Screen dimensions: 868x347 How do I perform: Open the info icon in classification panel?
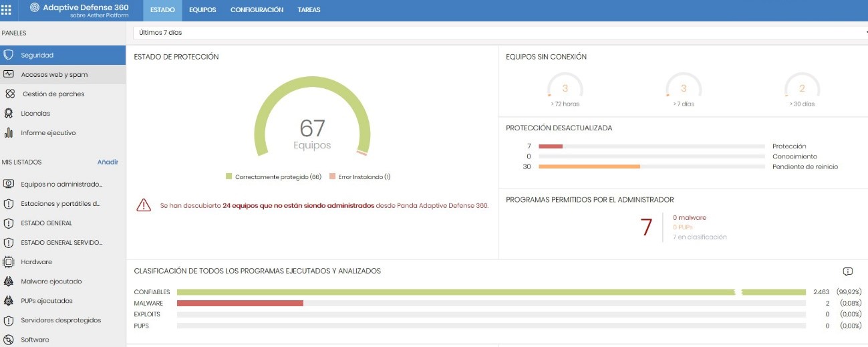[847, 271]
